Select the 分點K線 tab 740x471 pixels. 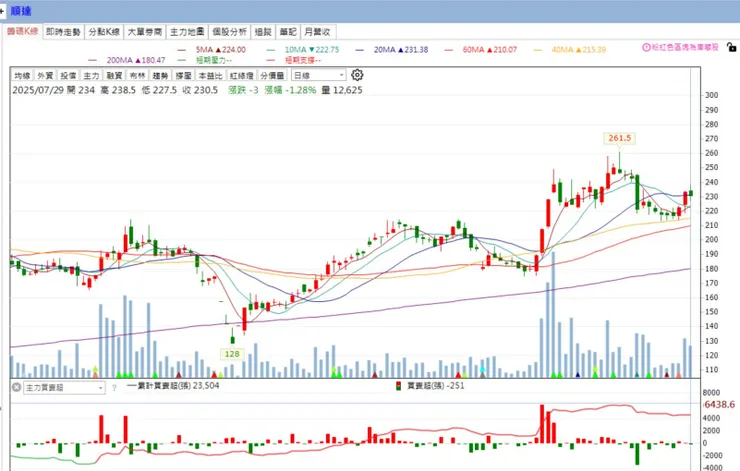[104, 32]
